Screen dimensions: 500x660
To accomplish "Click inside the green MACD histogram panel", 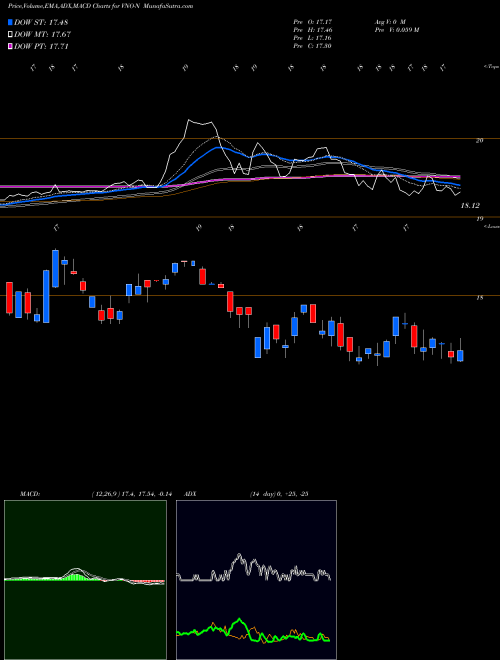I will click(85, 580).
